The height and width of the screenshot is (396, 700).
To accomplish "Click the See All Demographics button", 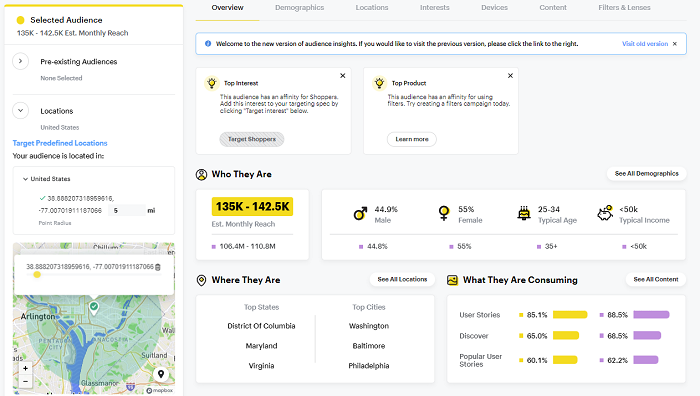I will click(646, 174).
